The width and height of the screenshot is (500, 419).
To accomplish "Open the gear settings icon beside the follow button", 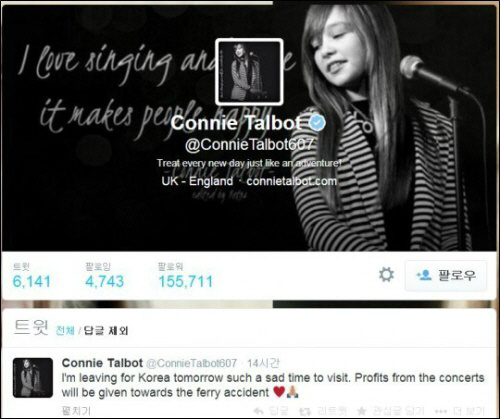I will tap(386, 275).
